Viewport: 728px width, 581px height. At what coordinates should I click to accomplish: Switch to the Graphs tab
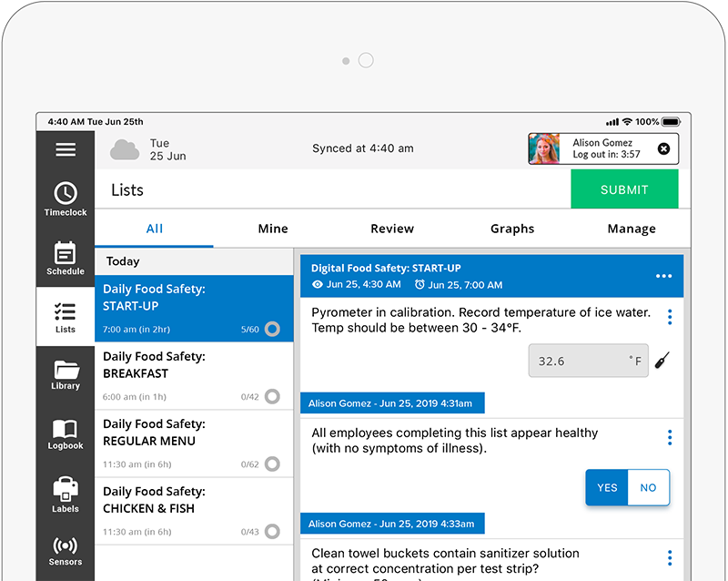512,229
